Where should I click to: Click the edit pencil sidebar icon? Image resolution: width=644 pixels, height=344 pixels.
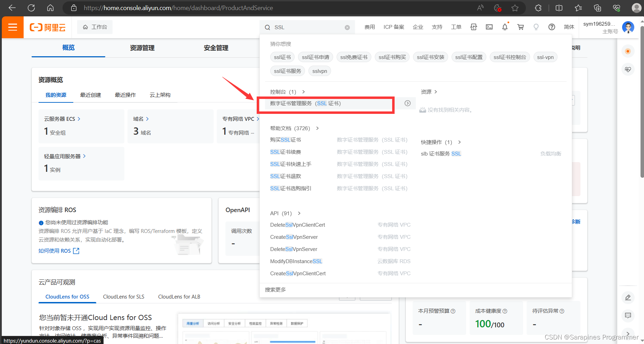(x=628, y=297)
